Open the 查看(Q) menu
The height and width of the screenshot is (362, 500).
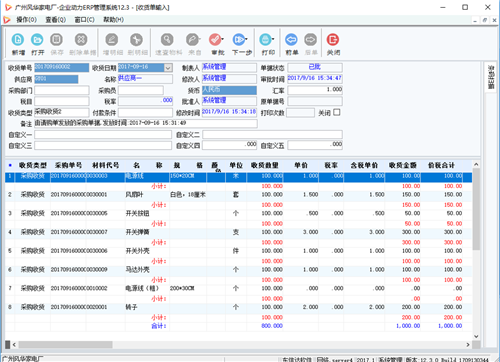[55, 20]
